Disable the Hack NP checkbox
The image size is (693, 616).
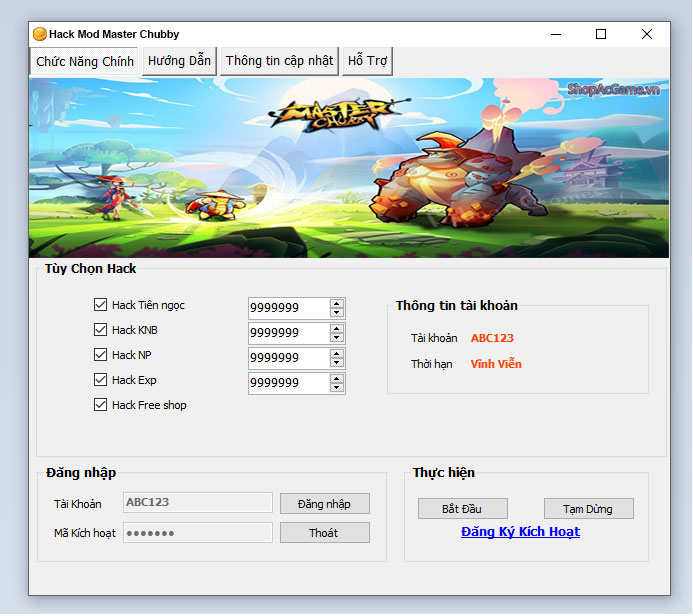click(x=100, y=354)
